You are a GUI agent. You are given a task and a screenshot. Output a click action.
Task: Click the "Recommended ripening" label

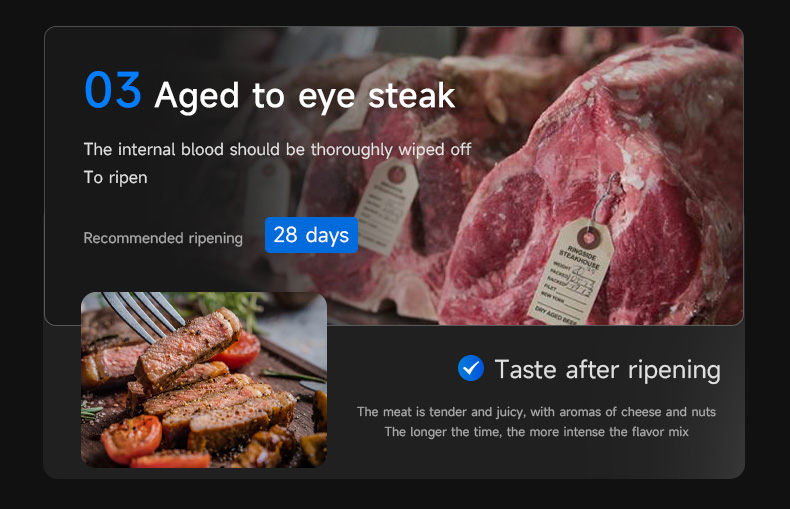(163, 238)
